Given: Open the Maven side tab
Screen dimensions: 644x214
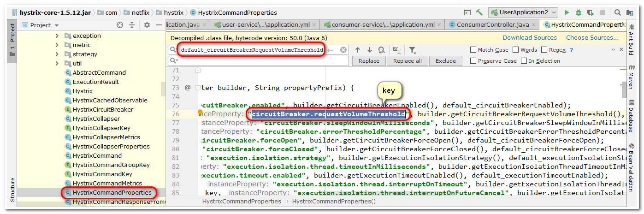Looking at the screenshot, I should [632, 77].
